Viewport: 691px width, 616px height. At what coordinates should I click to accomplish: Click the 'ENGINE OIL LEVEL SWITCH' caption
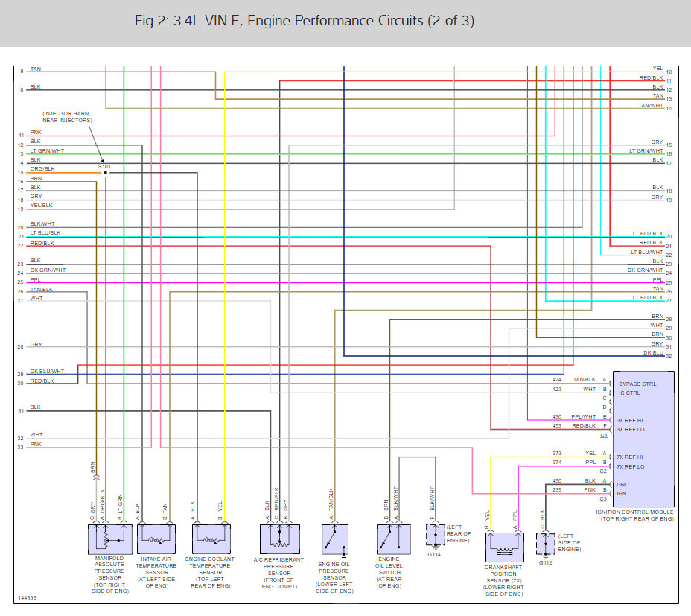pyautogui.click(x=389, y=572)
